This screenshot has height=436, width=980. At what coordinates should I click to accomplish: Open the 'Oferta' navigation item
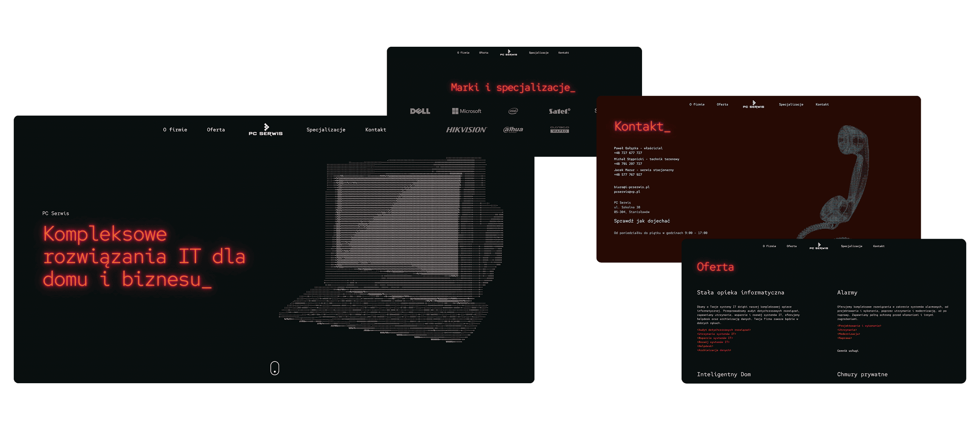pos(216,129)
